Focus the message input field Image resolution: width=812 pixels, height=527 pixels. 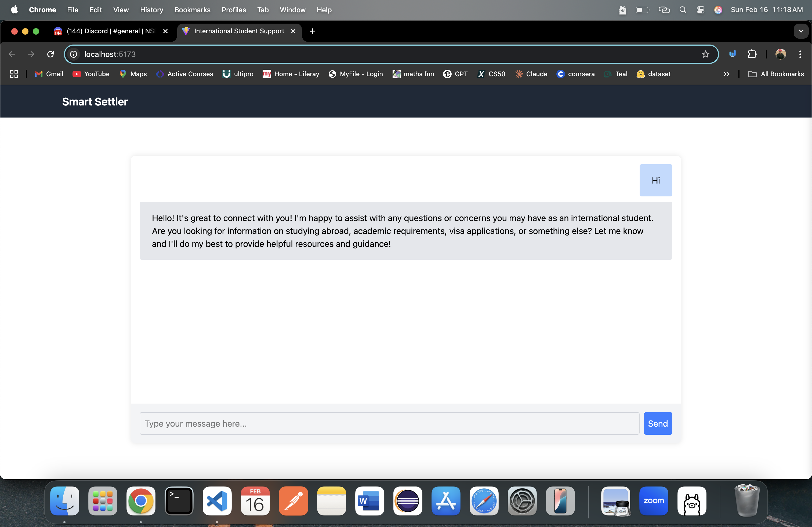point(389,423)
